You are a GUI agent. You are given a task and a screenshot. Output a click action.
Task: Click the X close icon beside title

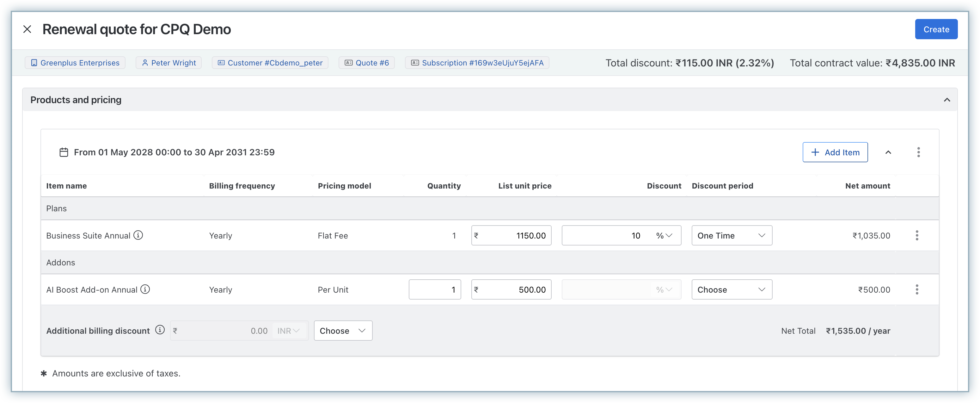point(27,29)
